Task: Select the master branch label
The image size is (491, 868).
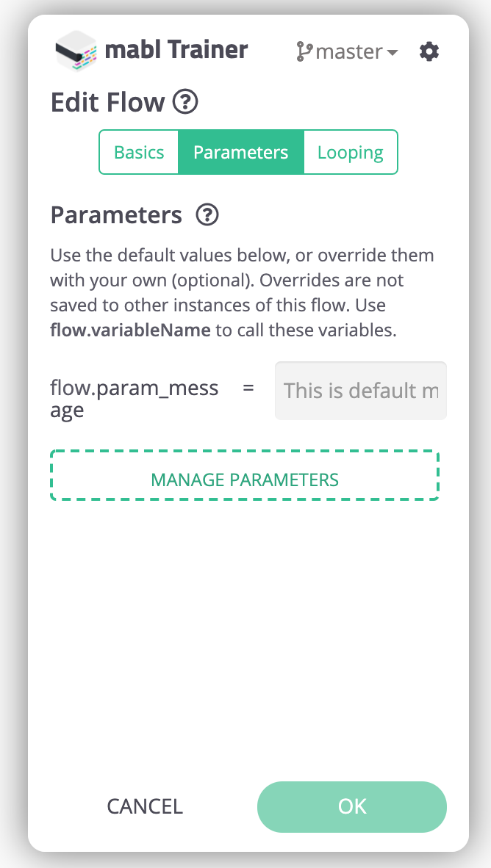Action: coord(348,51)
